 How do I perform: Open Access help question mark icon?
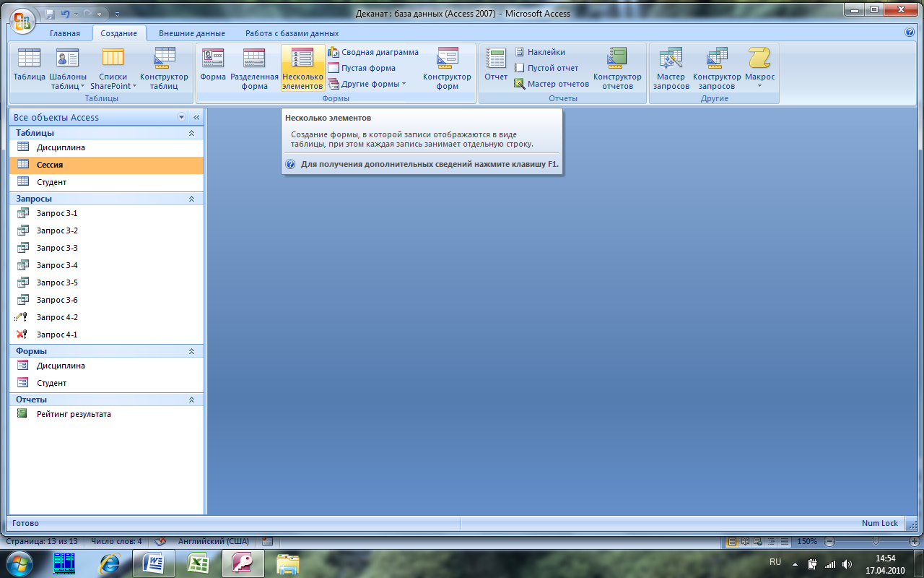click(910, 33)
